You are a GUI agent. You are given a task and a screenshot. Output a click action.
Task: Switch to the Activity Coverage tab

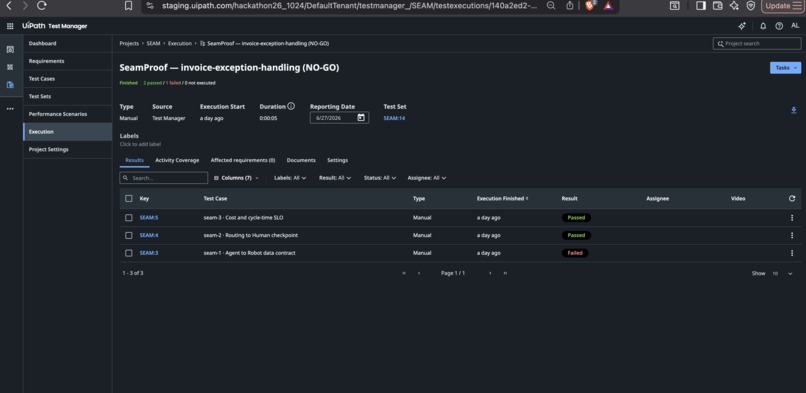[x=177, y=160]
